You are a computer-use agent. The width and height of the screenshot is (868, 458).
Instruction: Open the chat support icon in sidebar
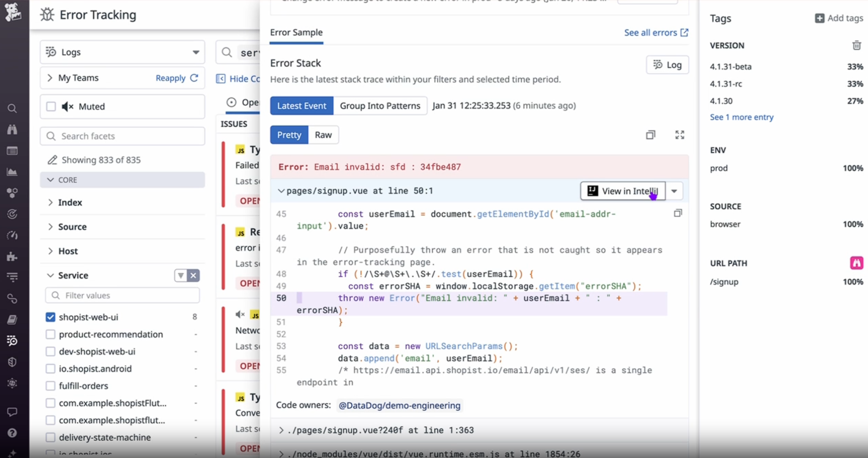click(x=12, y=412)
